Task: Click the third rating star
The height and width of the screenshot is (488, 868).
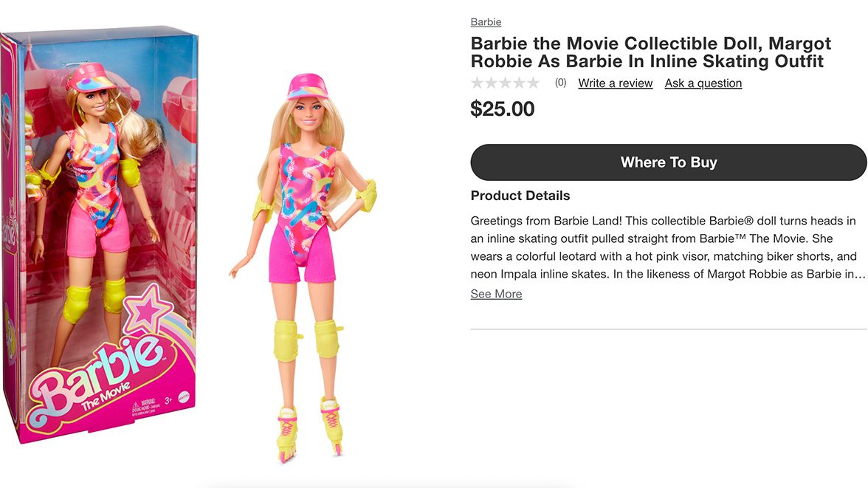Action: point(506,83)
